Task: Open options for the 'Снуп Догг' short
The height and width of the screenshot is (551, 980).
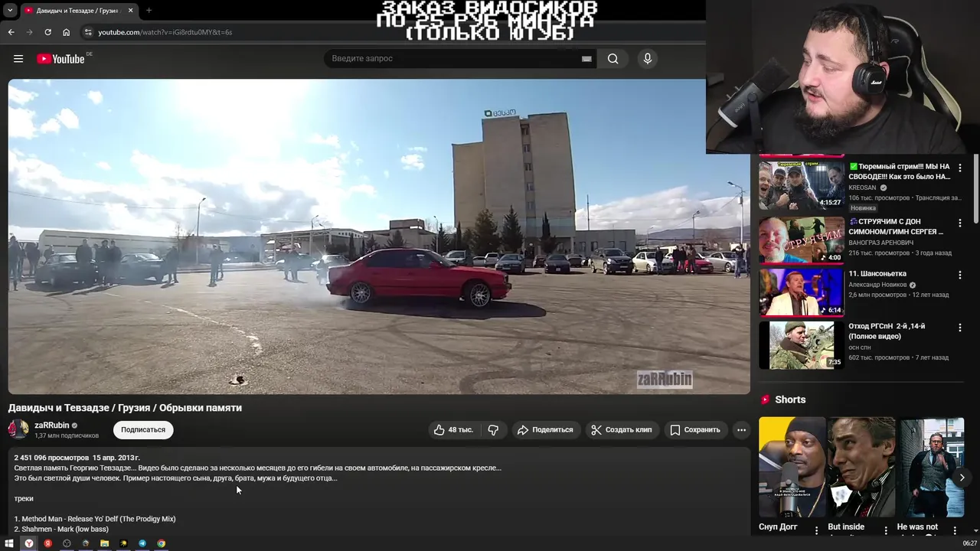Action: [816, 530]
